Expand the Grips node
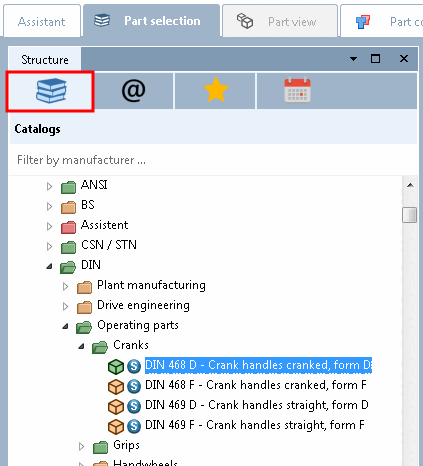This screenshot has width=423, height=466. tap(81, 446)
